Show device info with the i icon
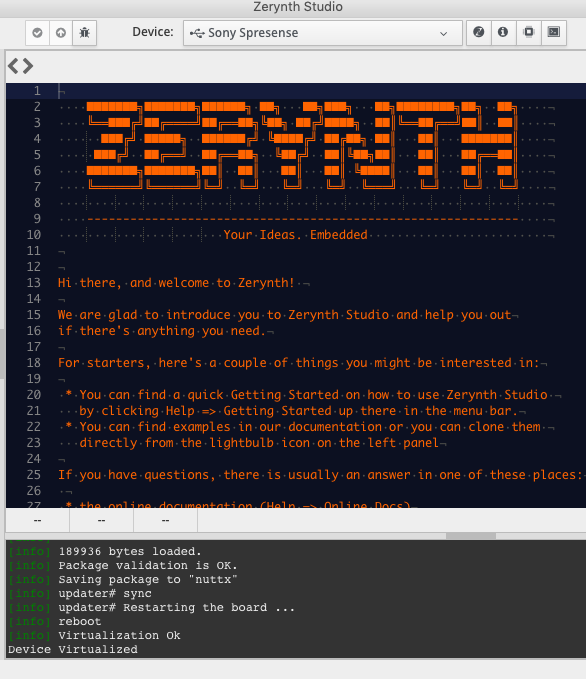The width and height of the screenshot is (586, 679). coord(503,32)
